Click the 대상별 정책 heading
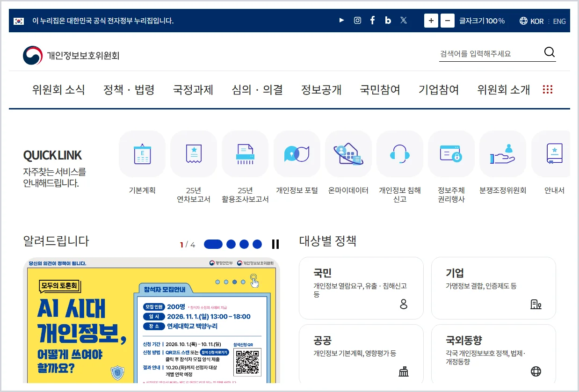 328,241
